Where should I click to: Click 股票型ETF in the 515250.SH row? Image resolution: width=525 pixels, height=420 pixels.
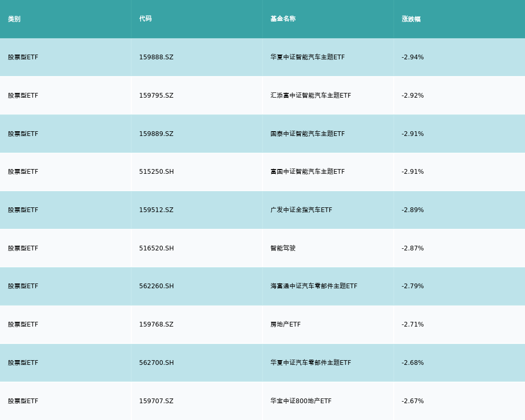point(23,172)
